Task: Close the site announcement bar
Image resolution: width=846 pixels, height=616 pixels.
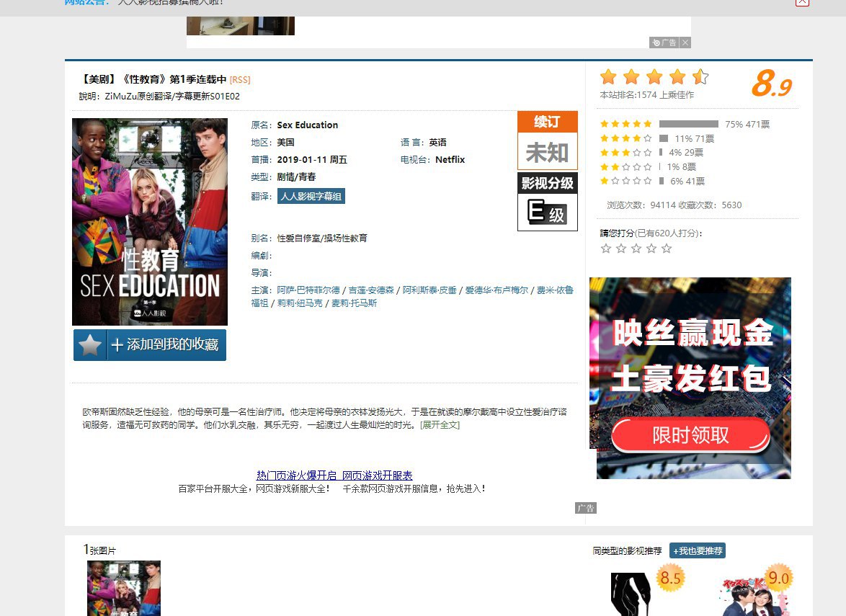Action: pos(802,2)
